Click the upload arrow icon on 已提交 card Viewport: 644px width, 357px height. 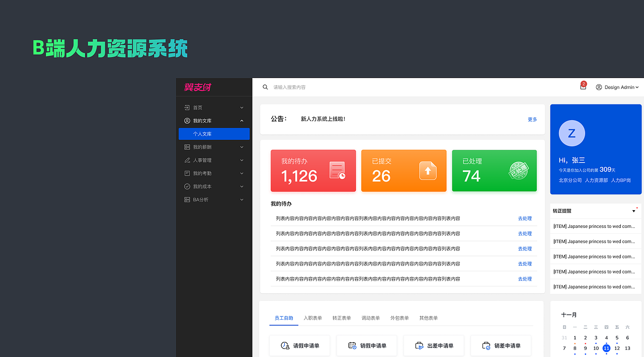[428, 170]
